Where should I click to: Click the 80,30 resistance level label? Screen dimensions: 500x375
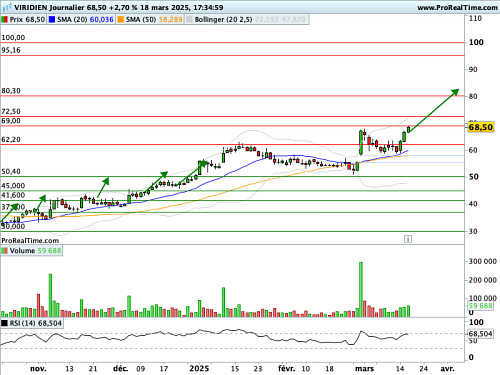tap(11, 91)
